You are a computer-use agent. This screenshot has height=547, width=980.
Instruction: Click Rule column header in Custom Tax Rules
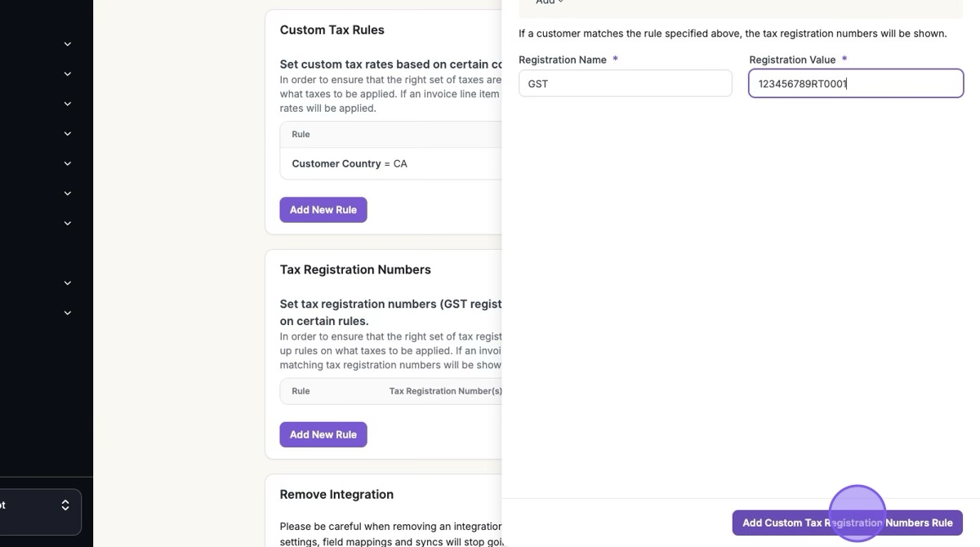pos(301,134)
